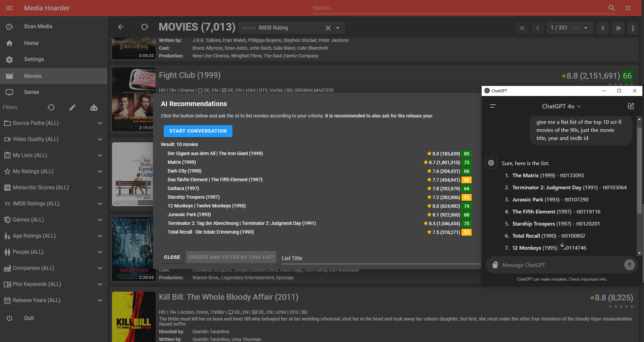The image size is (644, 342).
Task: Go back with the arrow icon
Action: click(121, 27)
